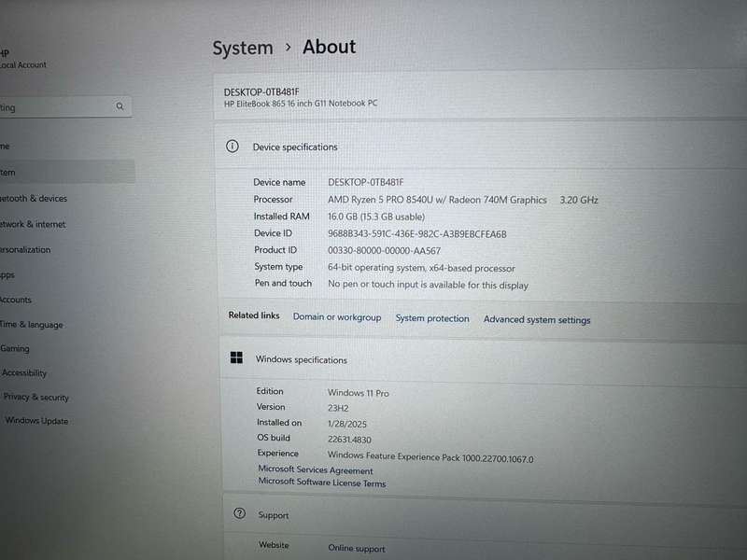This screenshot has height=560, width=747.
Task: Click the 64-bit operating system value
Action: tap(421, 268)
